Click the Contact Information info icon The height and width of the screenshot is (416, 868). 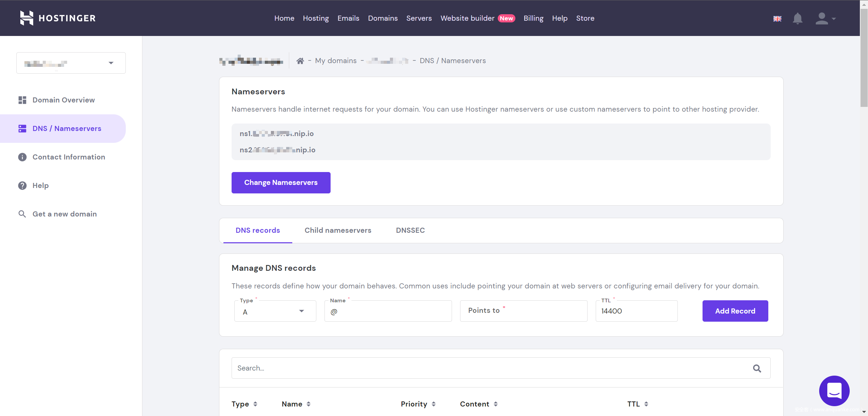click(x=22, y=157)
